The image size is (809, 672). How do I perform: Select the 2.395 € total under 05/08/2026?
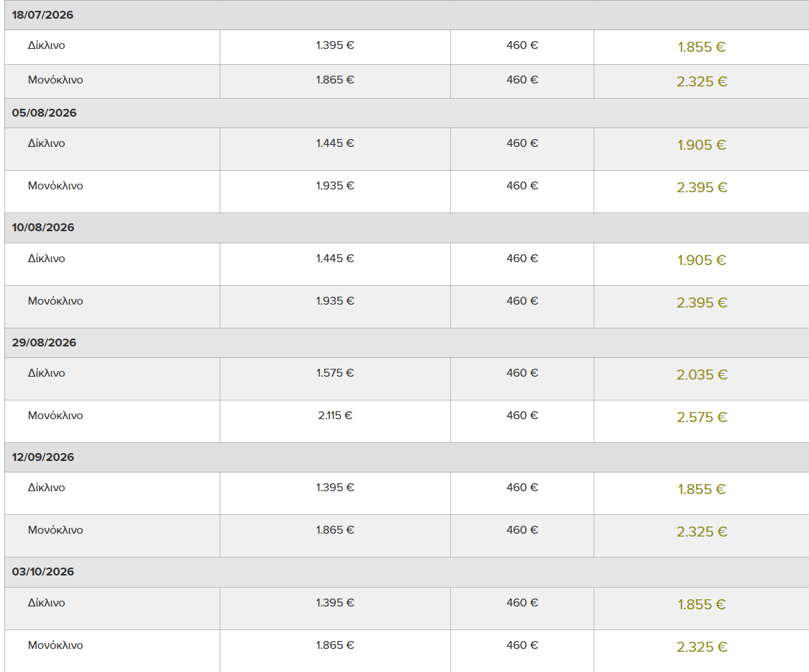702,187
